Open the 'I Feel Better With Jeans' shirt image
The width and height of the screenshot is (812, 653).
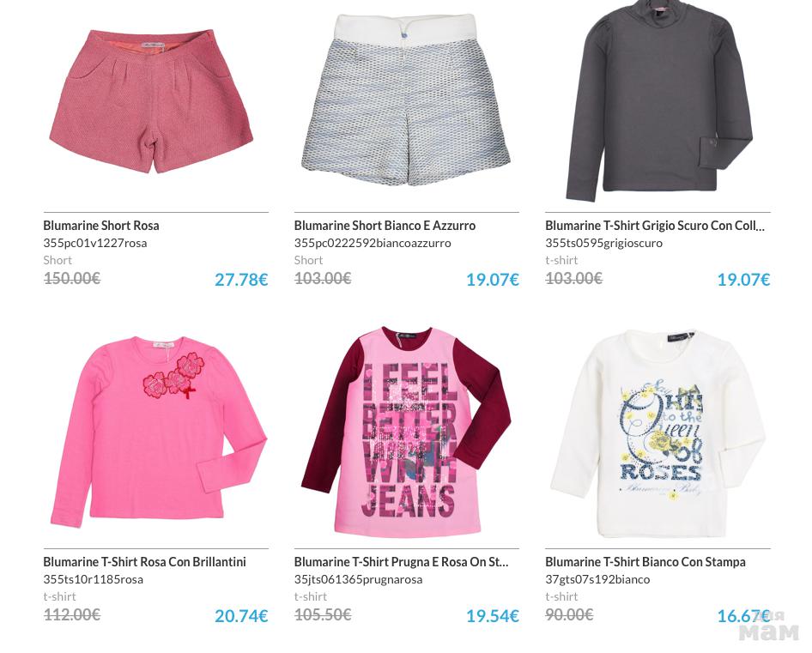[x=406, y=432]
